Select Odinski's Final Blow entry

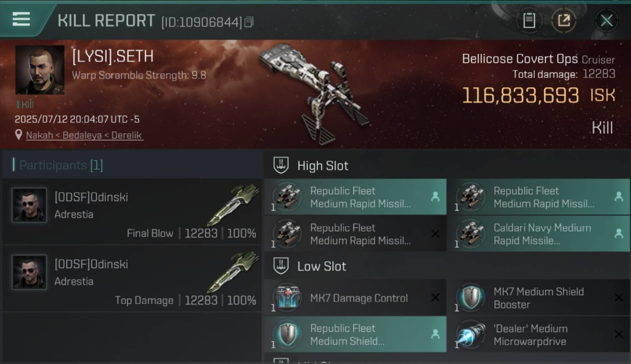coord(132,212)
